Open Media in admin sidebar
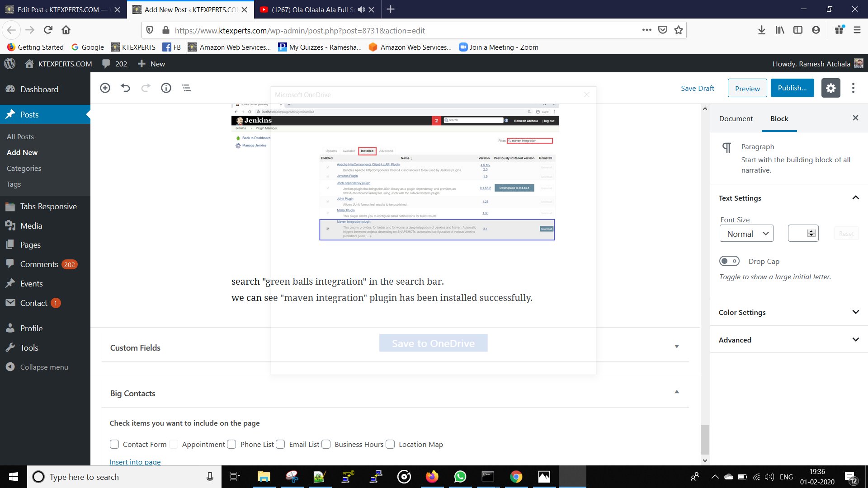This screenshot has width=868, height=488. 31,225
